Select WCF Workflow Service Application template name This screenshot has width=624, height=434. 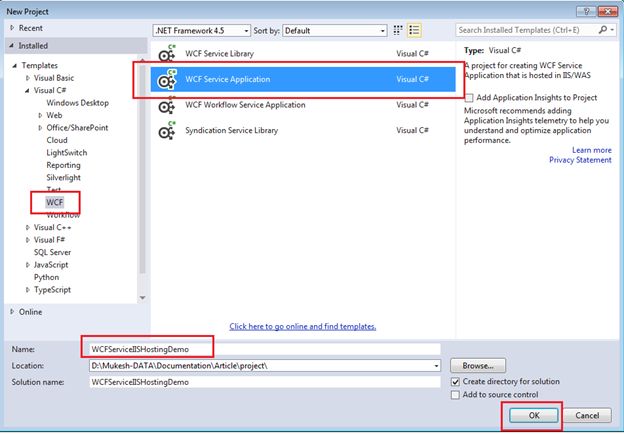tap(245, 105)
